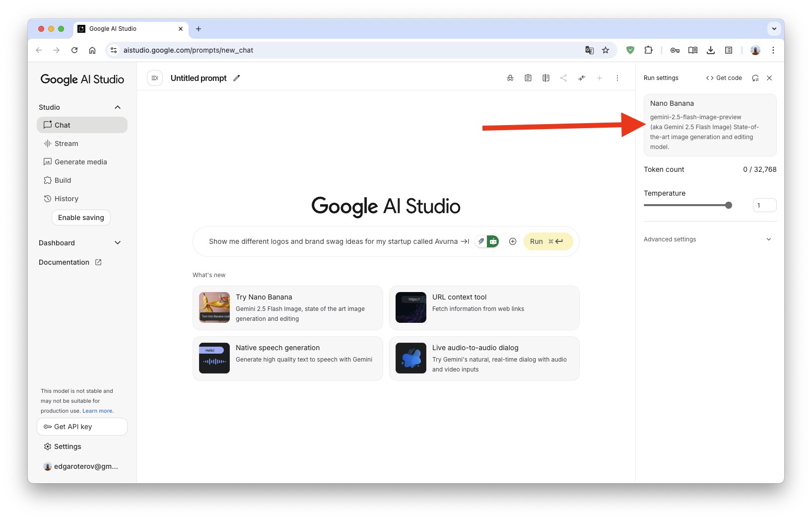Image resolution: width=812 pixels, height=520 pixels.
Task: Edit the Untitled prompt title pencil icon
Action: tap(237, 78)
